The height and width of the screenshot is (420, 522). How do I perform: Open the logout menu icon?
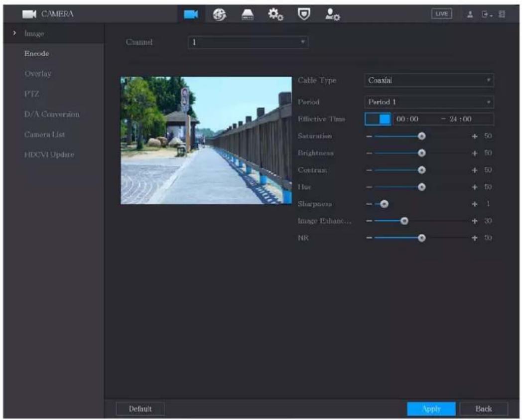point(486,14)
